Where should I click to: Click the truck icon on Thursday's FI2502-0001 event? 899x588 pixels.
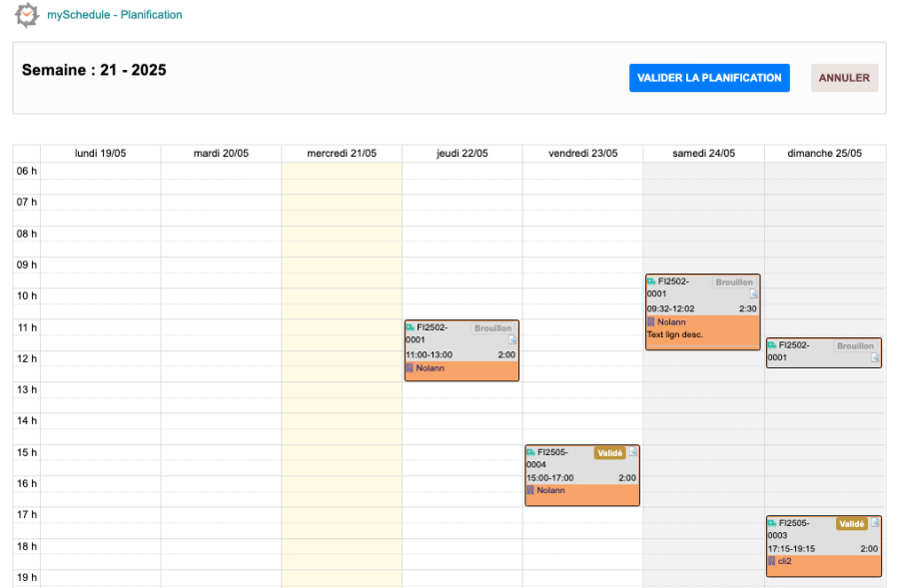coord(410,328)
